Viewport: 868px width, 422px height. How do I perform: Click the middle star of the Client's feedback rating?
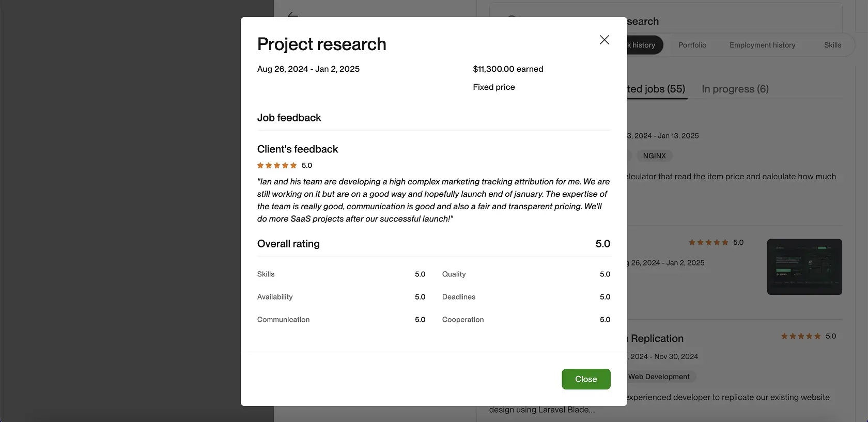(x=277, y=165)
